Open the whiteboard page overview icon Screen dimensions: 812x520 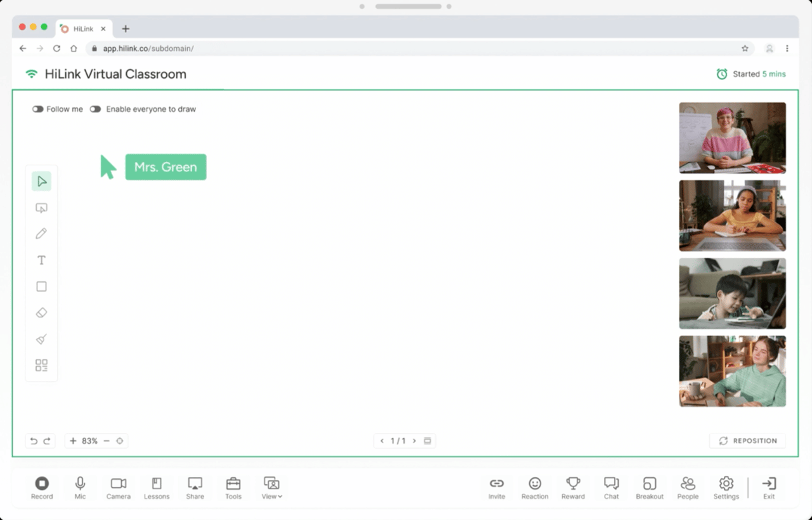pos(428,441)
